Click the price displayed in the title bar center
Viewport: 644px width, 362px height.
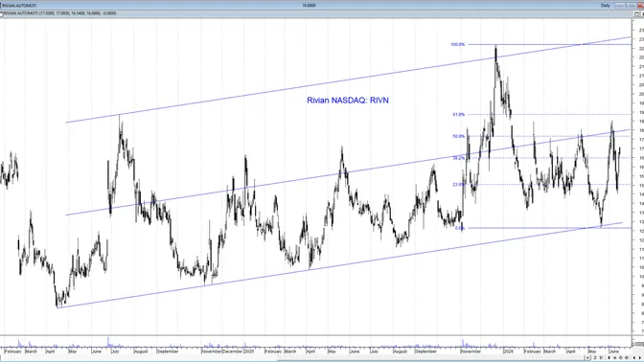[x=309, y=6]
